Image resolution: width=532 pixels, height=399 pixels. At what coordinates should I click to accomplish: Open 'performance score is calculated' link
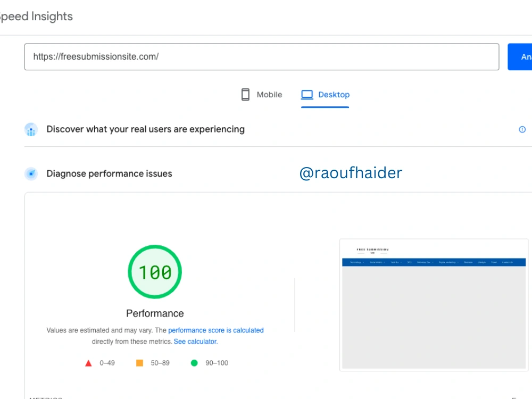(x=216, y=330)
